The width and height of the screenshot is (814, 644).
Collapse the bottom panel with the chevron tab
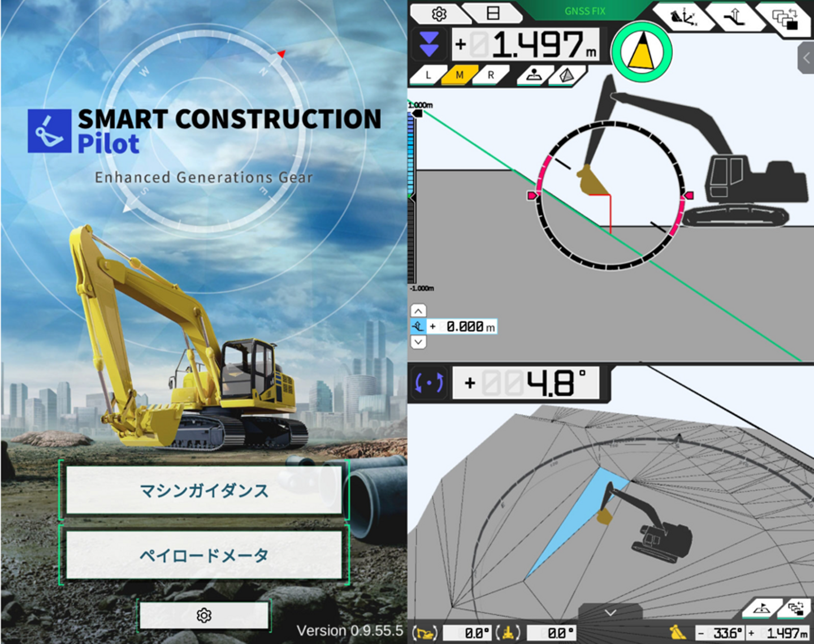(610, 612)
